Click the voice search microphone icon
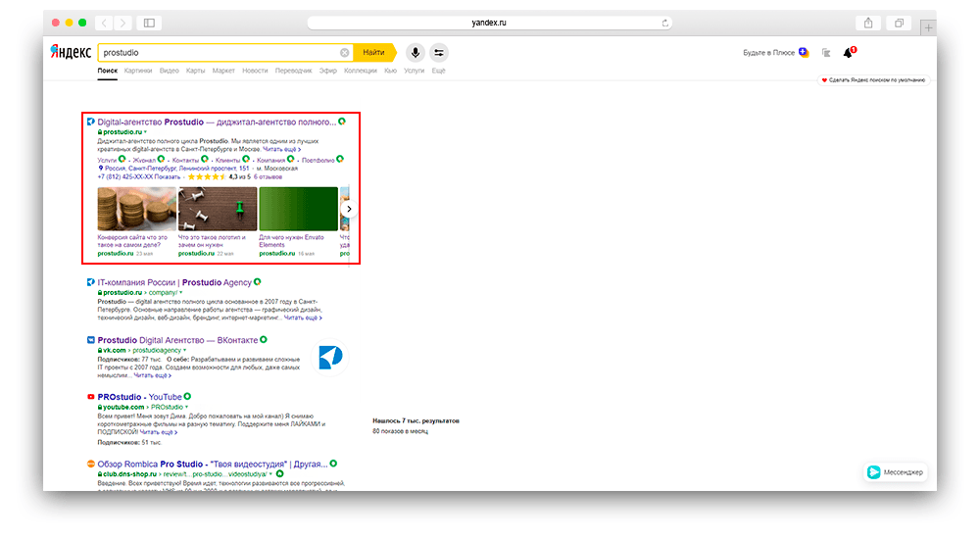The width and height of the screenshot is (980, 539). tap(415, 53)
